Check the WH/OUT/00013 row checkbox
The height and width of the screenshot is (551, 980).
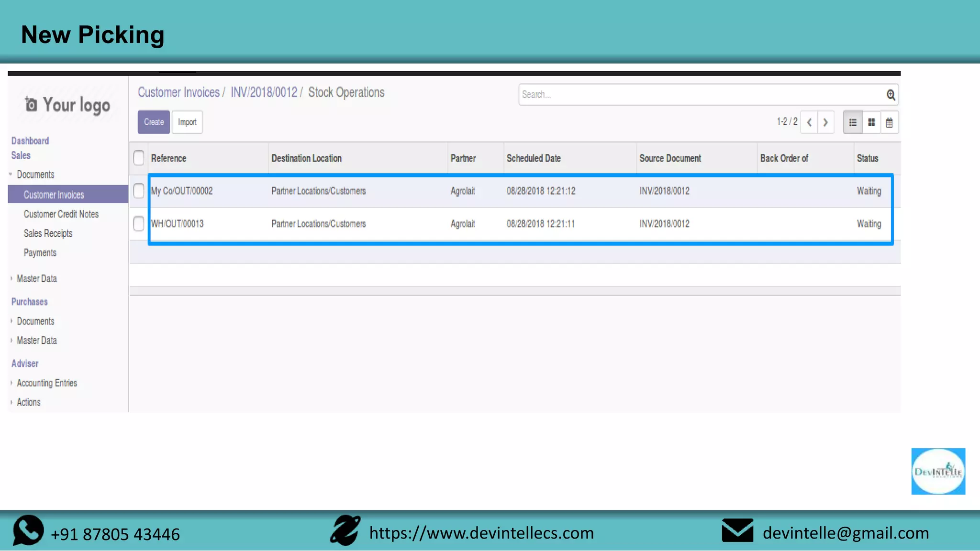tap(139, 223)
